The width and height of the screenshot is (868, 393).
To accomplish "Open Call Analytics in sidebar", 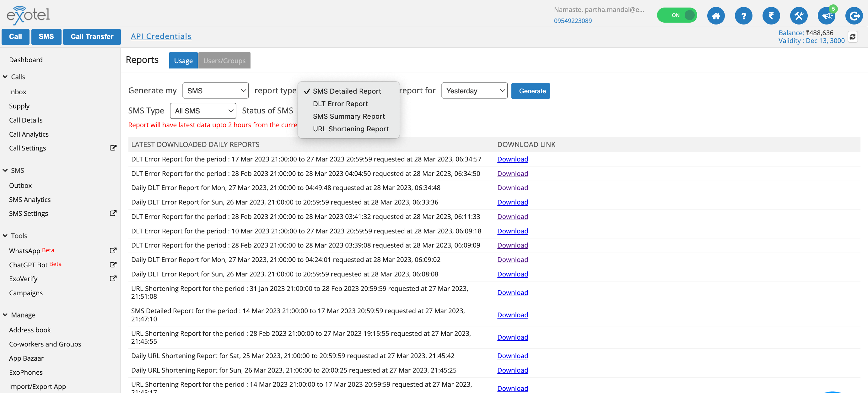I will coord(29,134).
